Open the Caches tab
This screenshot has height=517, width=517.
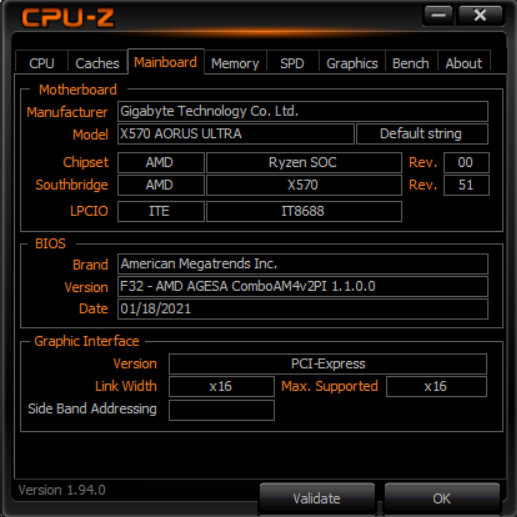[97, 63]
